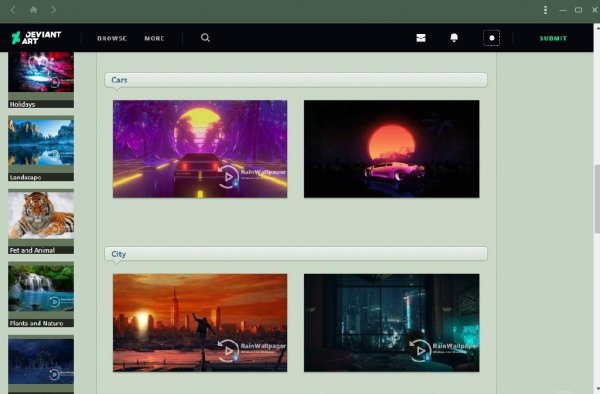Click the SUBMIT button
The width and height of the screenshot is (600, 394).
pyautogui.click(x=553, y=38)
